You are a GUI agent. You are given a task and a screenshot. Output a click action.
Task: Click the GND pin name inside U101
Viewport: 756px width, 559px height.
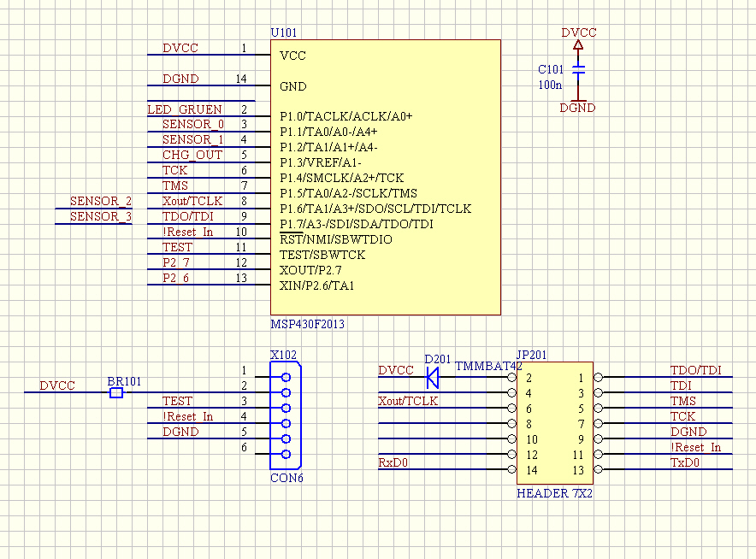(x=293, y=86)
